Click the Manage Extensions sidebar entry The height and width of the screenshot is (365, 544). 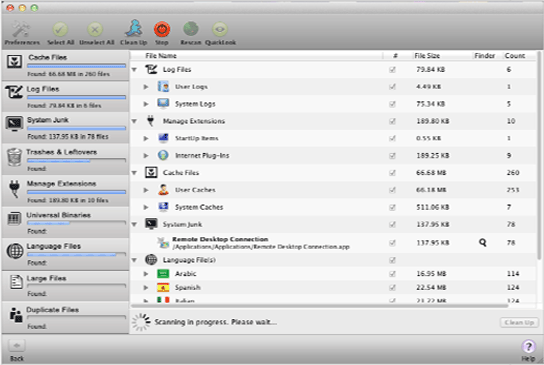(66, 191)
